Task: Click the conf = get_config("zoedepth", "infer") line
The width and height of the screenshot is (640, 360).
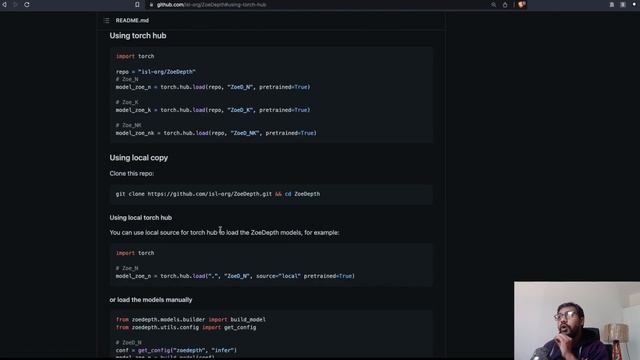Action: pos(176,350)
